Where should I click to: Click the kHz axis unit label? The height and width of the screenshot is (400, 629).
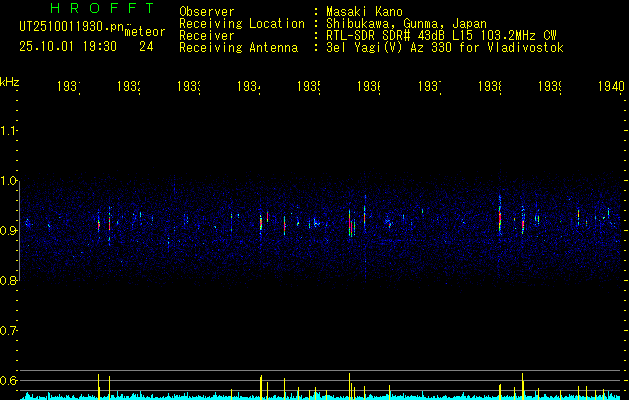pos(10,82)
